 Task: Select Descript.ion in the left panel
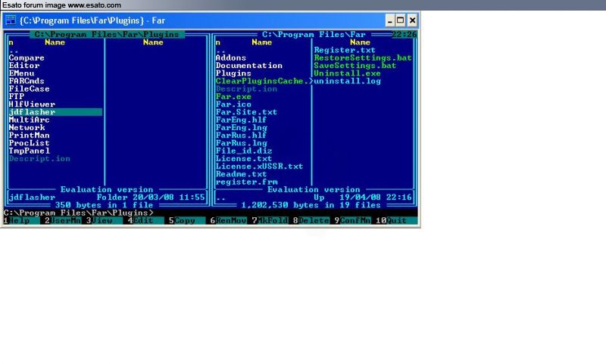tap(40, 159)
